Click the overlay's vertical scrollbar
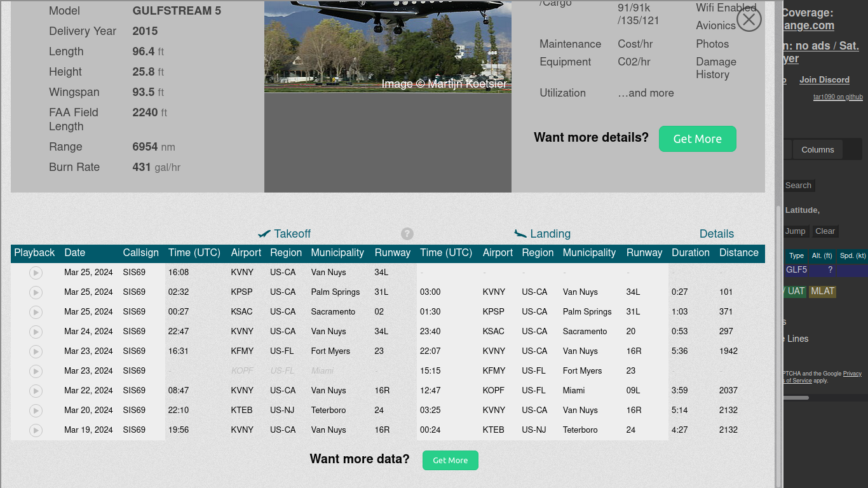Image resolution: width=868 pixels, height=488 pixels. click(779, 346)
